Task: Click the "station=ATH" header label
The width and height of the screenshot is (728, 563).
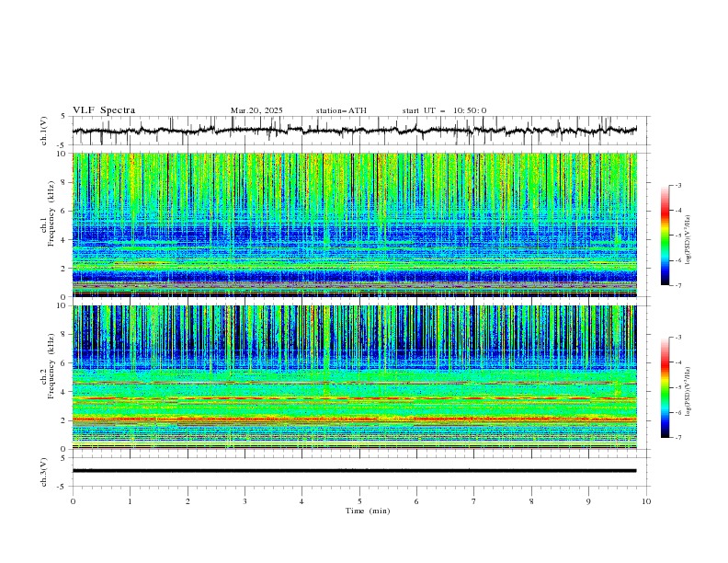Action: point(341,110)
